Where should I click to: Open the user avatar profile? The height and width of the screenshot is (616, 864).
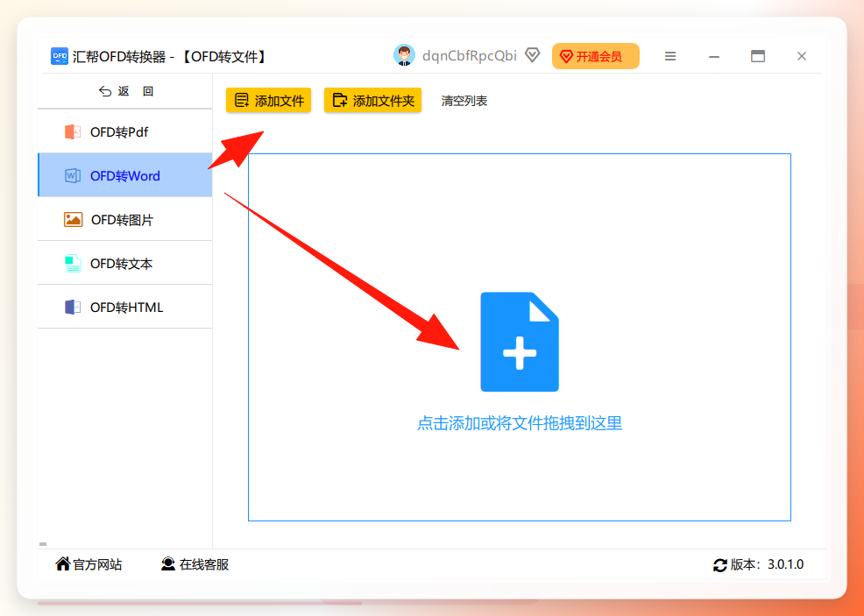point(405,56)
